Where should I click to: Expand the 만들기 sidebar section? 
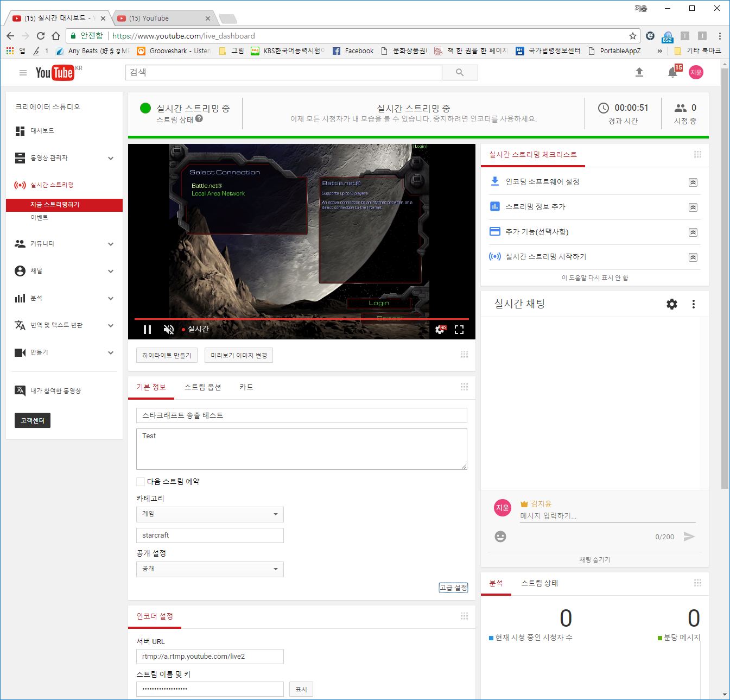tap(111, 352)
